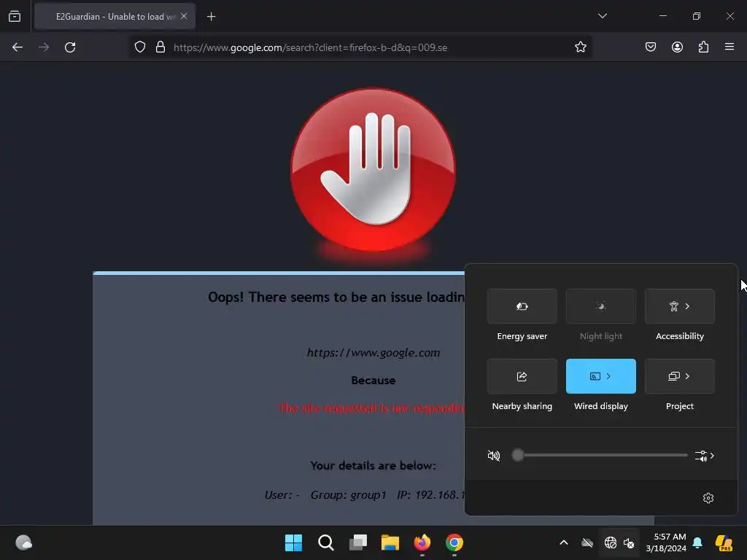Screen dimensions: 747x560
Task: Go forward with the forward arrow
Action: click(x=44, y=47)
